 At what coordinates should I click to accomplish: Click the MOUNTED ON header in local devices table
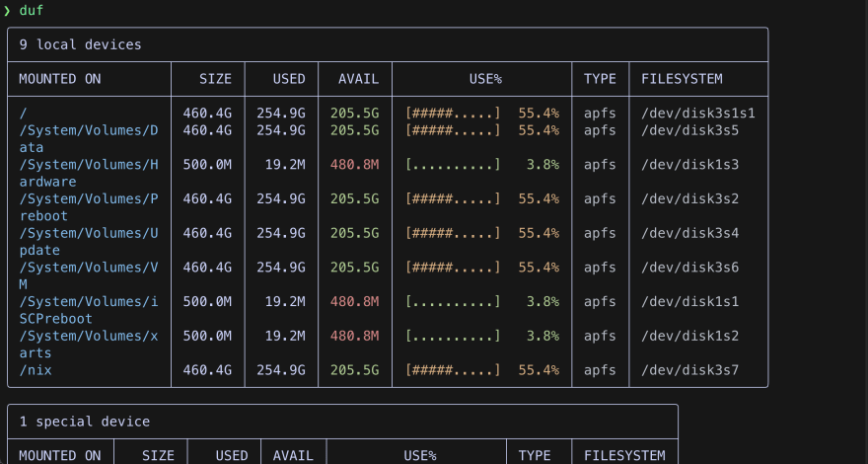pyautogui.click(x=60, y=79)
